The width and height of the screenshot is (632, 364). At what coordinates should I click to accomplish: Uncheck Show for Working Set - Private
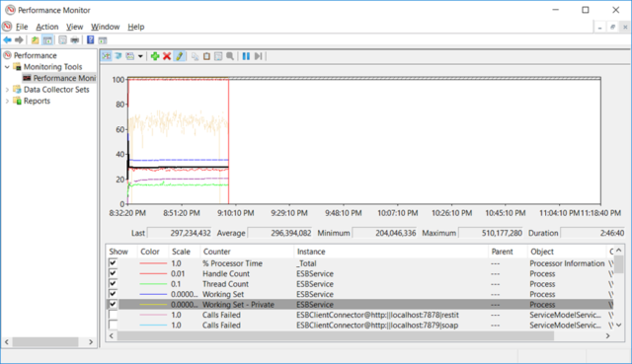[x=113, y=305]
